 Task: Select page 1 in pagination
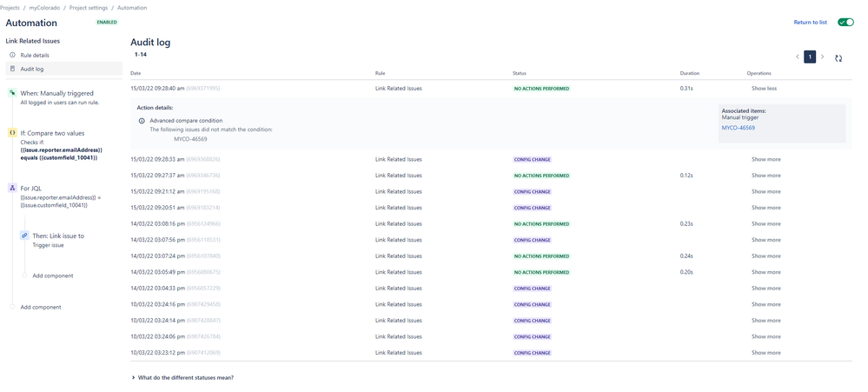[x=810, y=57]
